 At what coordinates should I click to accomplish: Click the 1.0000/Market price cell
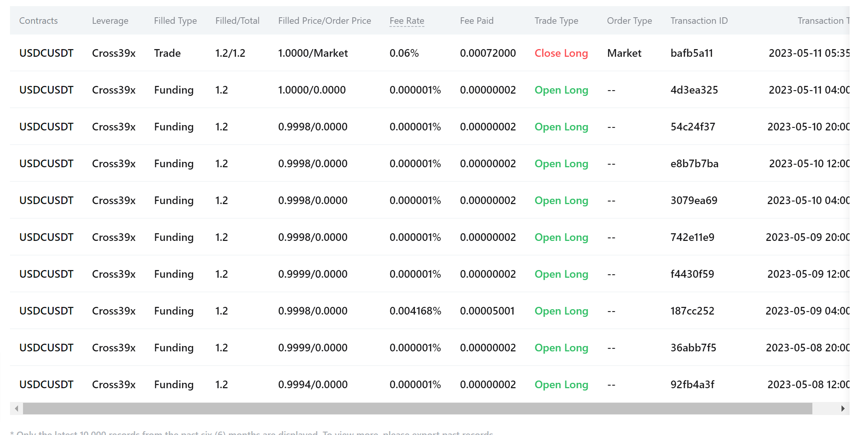[313, 53]
